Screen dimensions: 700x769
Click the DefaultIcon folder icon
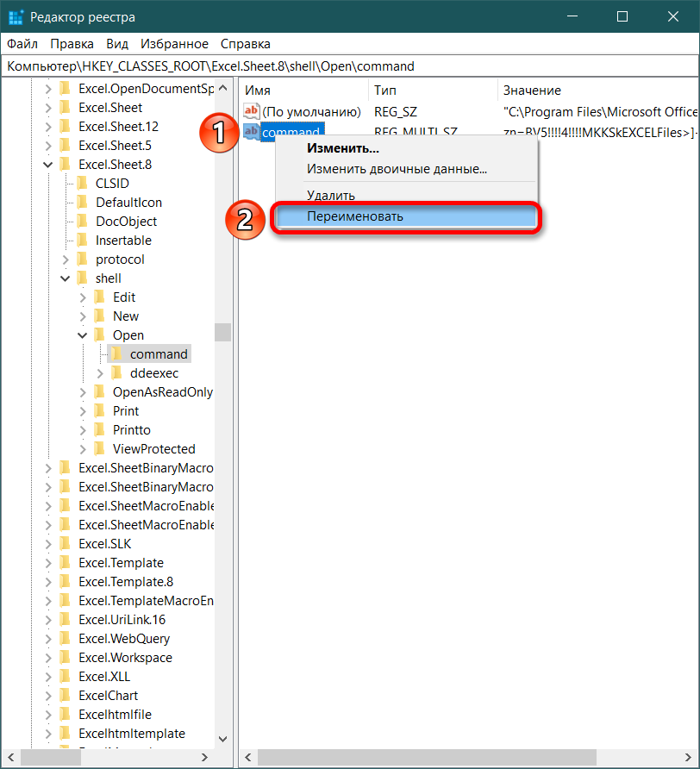(82, 202)
